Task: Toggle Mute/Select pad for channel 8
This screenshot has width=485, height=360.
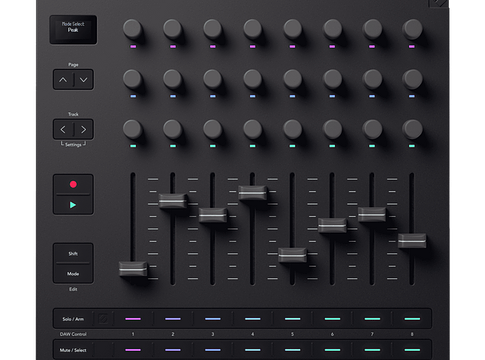Action: coord(412,350)
